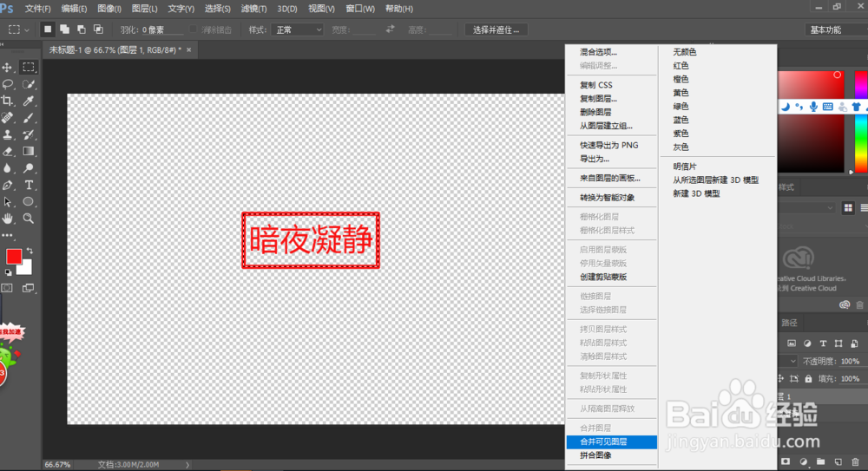The image size is (868, 471).
Task: Toggle Quick Mask mode
Action: (x=7, y=288)
